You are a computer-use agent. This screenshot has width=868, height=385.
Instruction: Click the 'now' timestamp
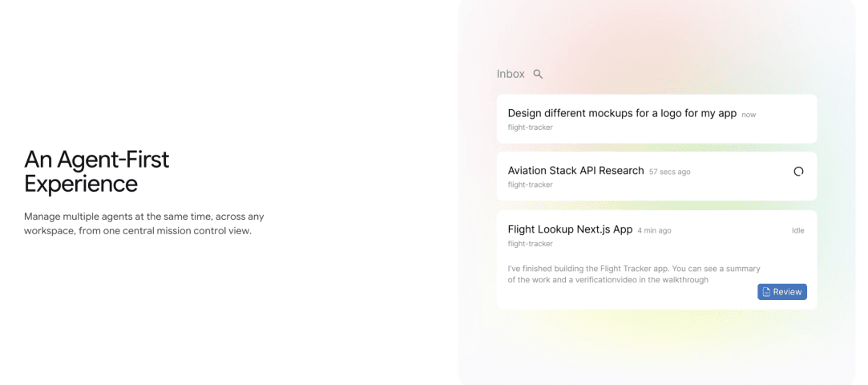click(749, 115)
